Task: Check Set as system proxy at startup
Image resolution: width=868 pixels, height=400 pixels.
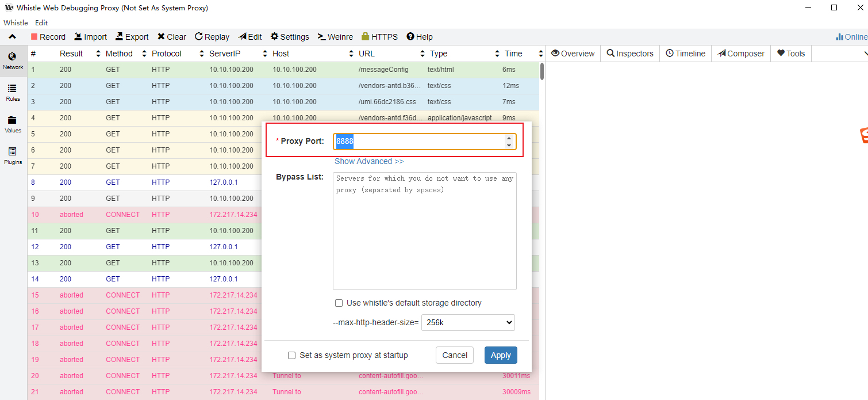Action: (x=292, y=355)
